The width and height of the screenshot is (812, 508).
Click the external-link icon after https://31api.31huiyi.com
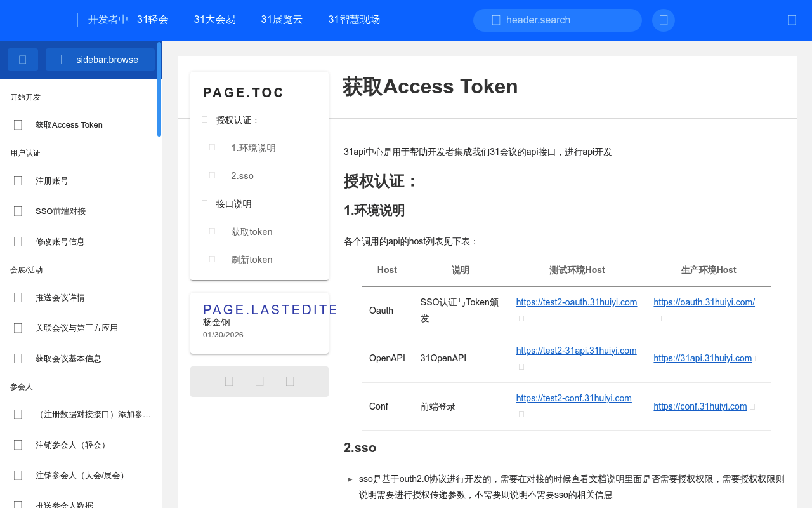tap(757, 359)
